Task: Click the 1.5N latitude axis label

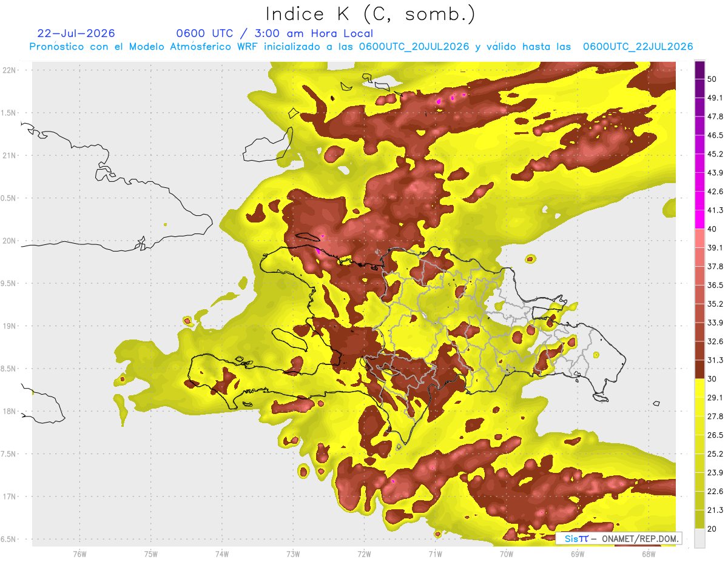Action: coord(8,113)
